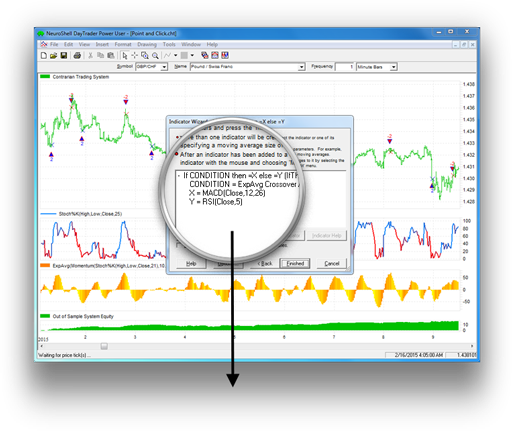Screen dimensions: 512x431
Task: Click the third red-blue toolbar icon
Action: pyautogui.click(x=225, y=55)
